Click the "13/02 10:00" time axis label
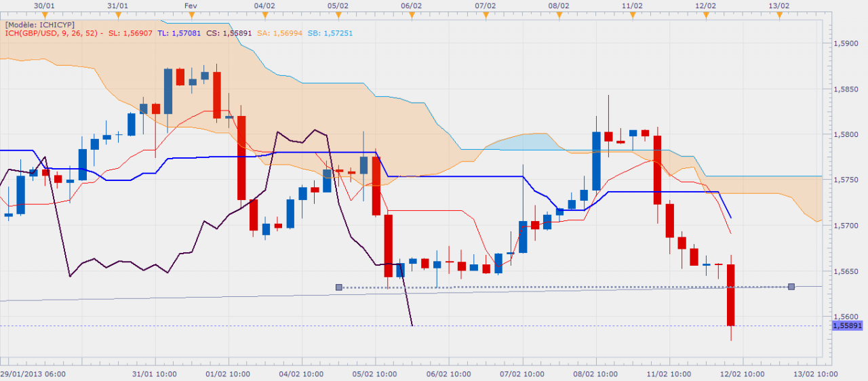 pos(815,374)
